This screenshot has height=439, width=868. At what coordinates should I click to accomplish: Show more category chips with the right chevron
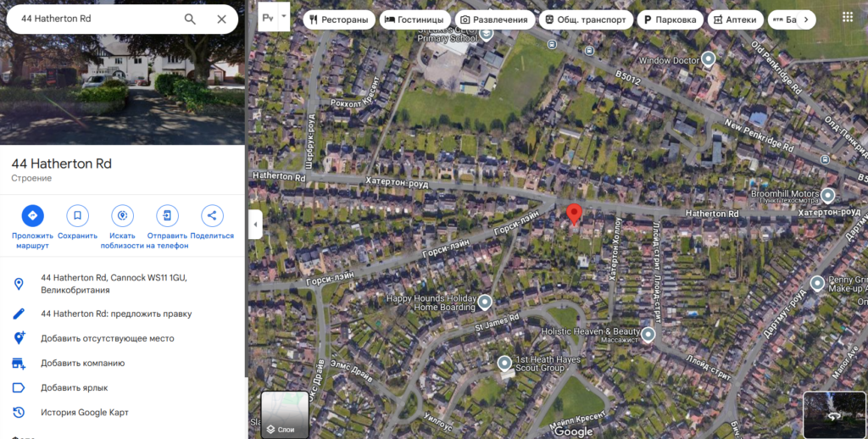(806, 19)
